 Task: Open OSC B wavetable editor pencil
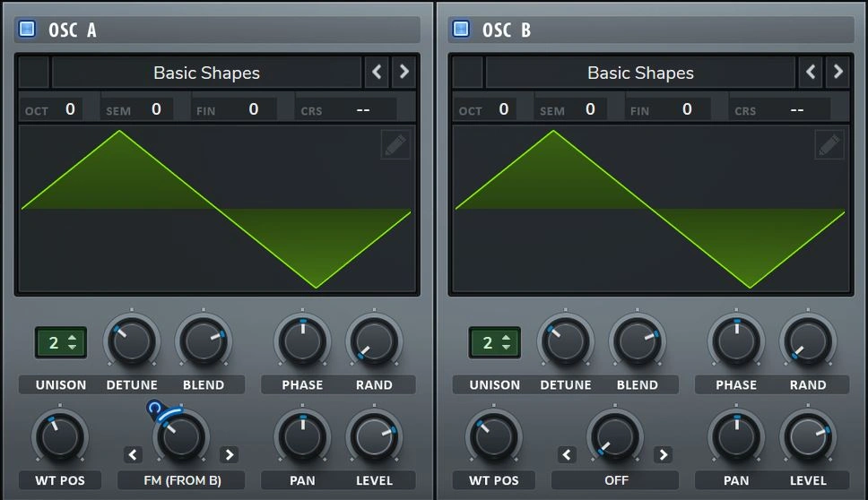coord(829,145)
